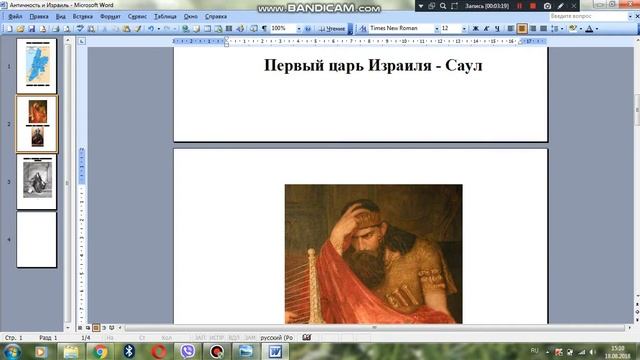Viewport: 640px width, 360px height.
Task: Open zoom 100% dropdown
Action: [x=299, y=29]
